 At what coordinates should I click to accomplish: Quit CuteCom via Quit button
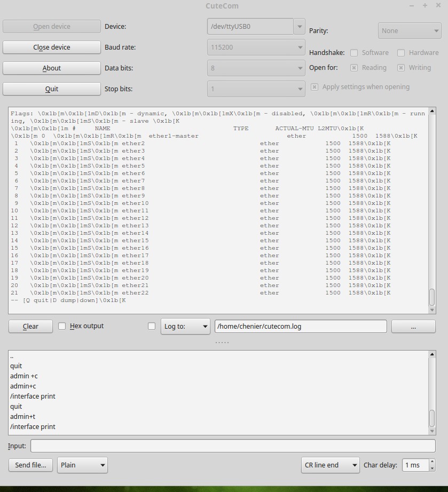click(x=51, y=89)
